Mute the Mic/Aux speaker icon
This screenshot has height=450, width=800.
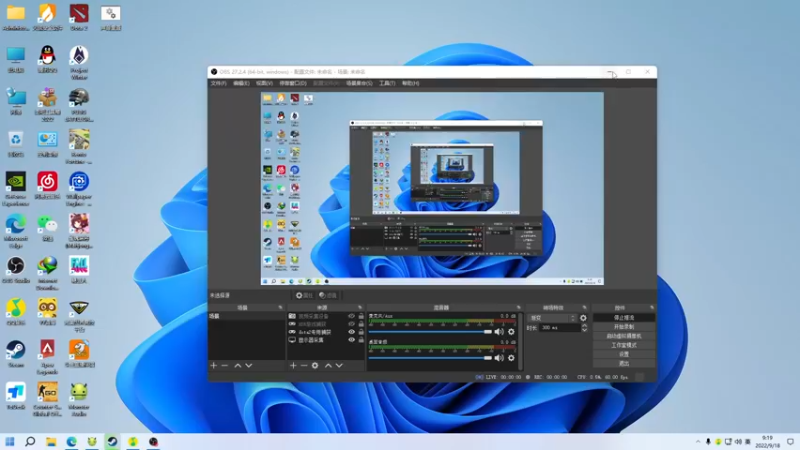[x=499, y=332]
